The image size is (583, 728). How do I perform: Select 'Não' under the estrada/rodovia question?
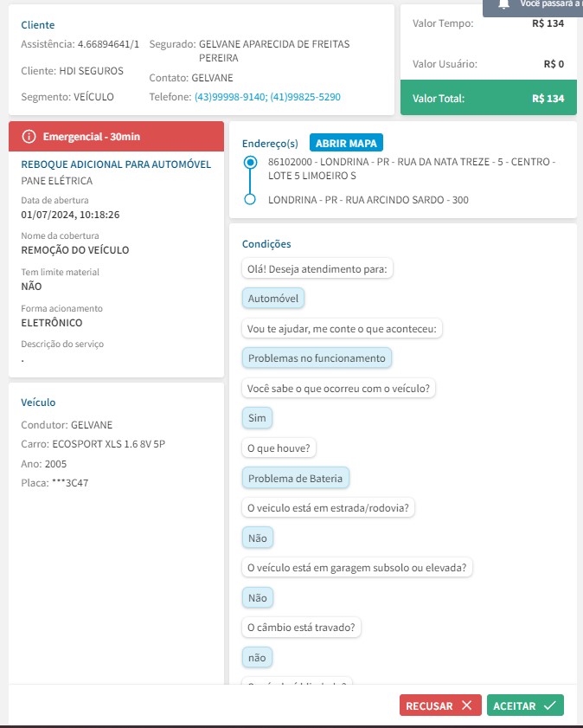[257, 538]
